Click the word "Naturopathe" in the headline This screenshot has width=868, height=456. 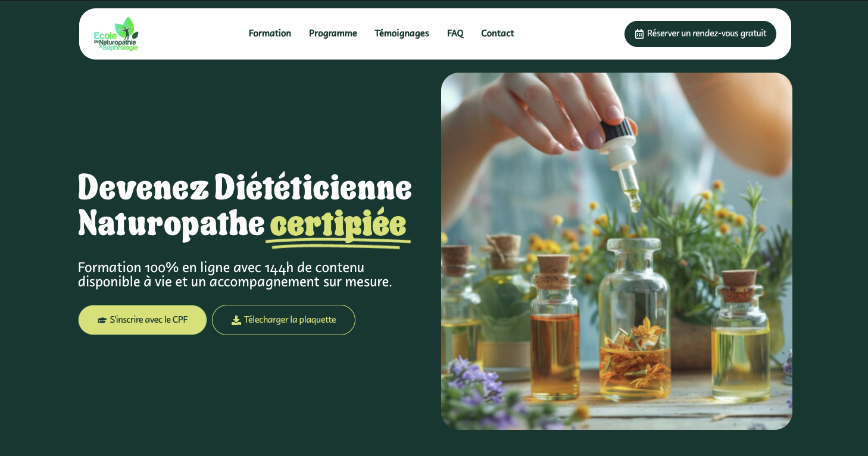[x=171, y=224]
